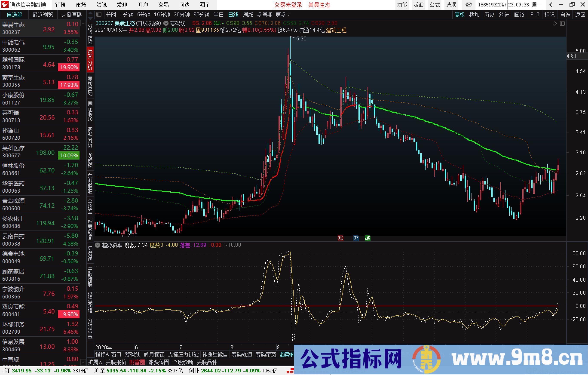This screenshot has width=588, height=375.
Task: Go back with the top arrow icon
Action: [x=551, y=5]
